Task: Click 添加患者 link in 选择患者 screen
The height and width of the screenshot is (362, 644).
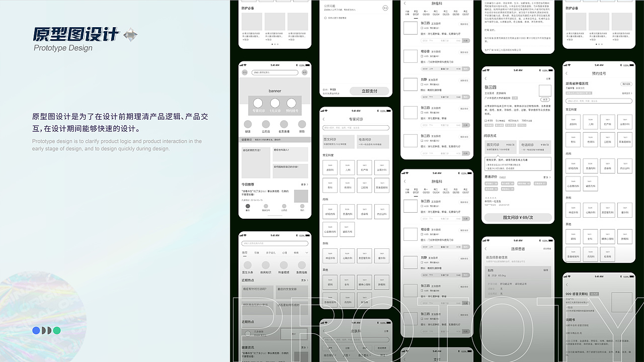Action: (x=547, y=249)
